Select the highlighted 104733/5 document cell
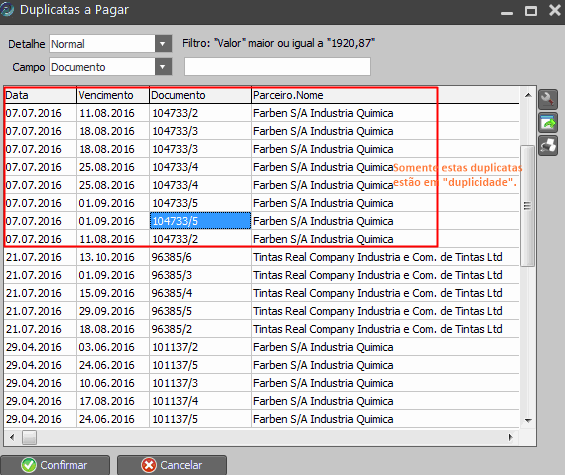The width and height of the screenshot is (565, 475). [200, 221]
